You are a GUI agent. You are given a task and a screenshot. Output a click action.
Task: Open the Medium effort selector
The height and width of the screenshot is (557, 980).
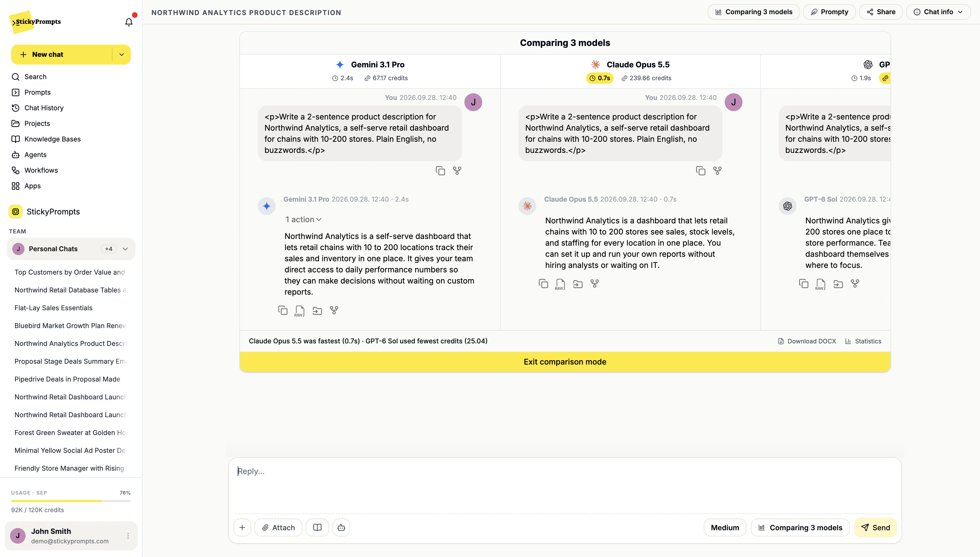pos(725,527)
